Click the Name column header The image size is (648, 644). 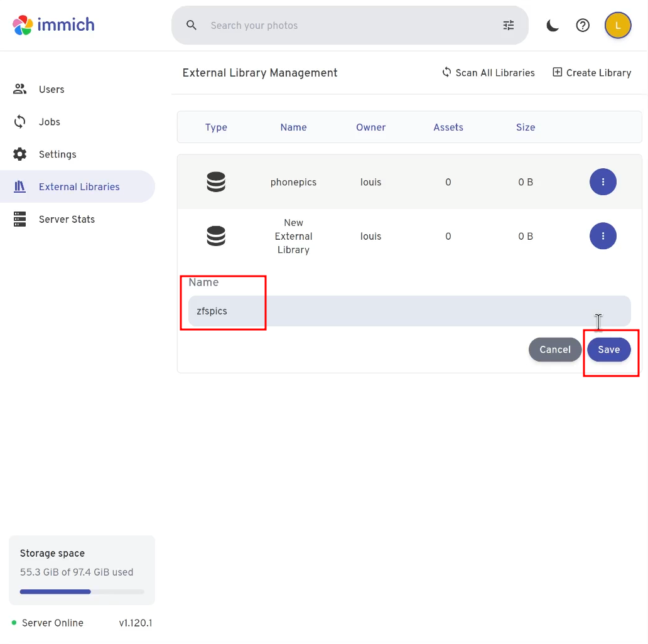click(x=293, y=127)
